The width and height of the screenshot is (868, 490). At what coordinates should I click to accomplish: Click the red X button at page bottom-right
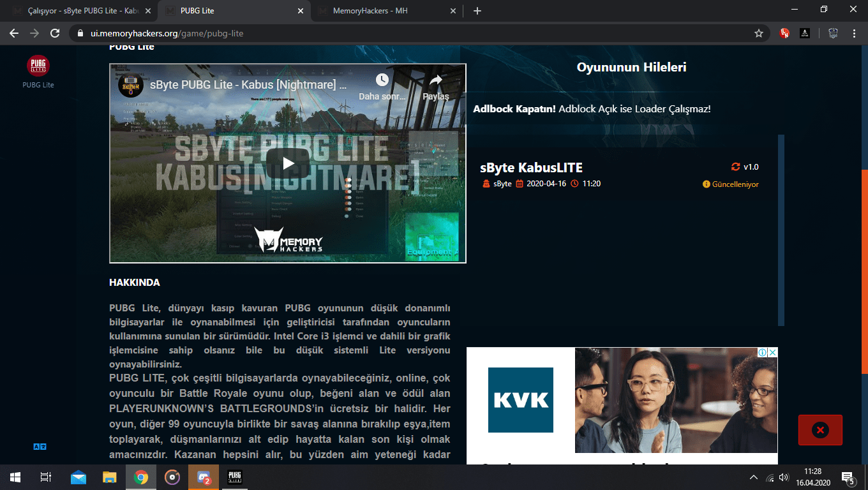pos(820,430)
